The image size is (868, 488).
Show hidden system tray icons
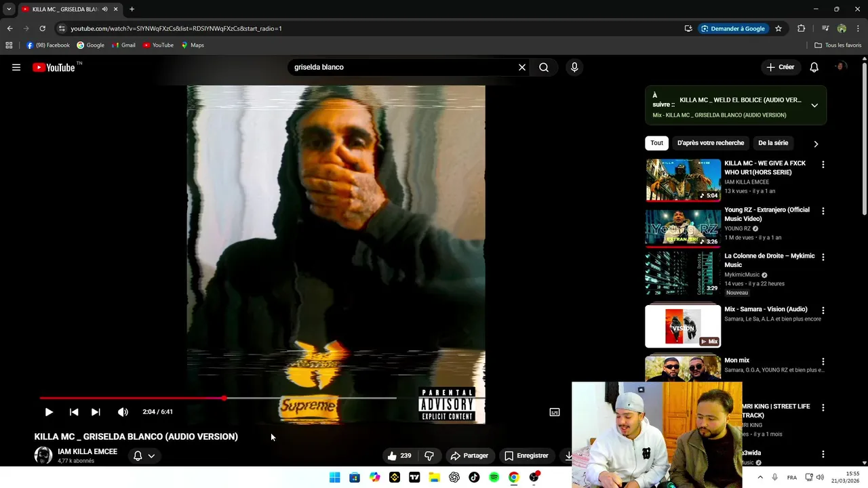click(x=760, y=477)
